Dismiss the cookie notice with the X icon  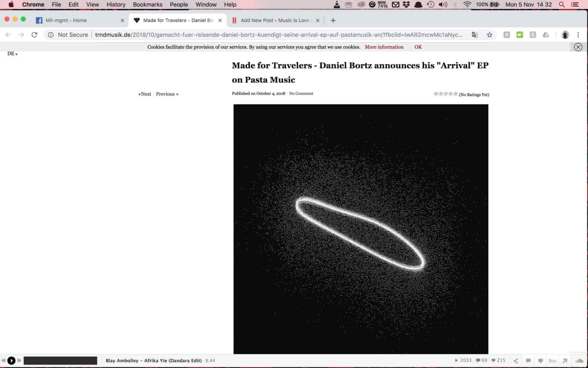[x=578, y=47]
